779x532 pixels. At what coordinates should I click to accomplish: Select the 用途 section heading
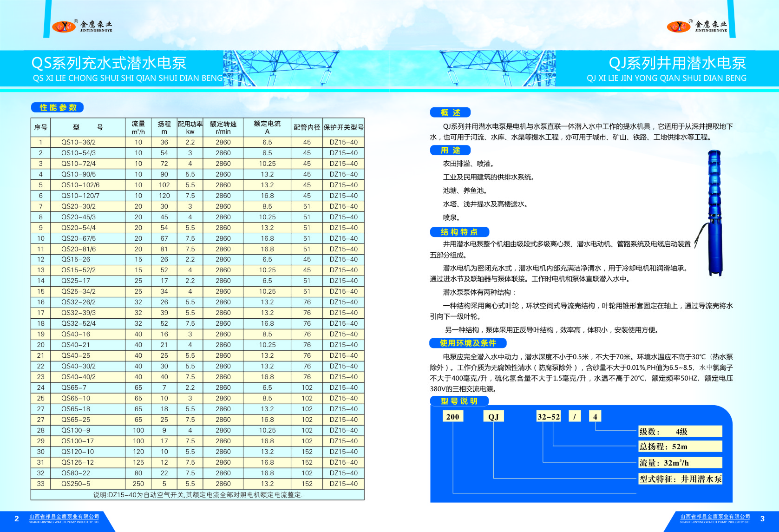pos(450,150)
